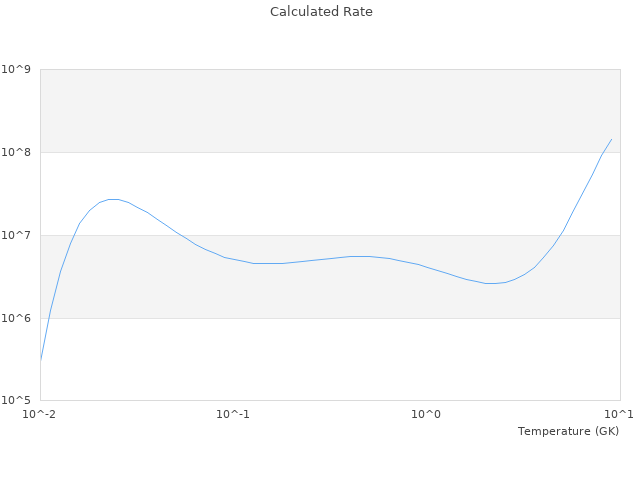Click the "Temperature (GK)" axis label
The image size is (640, 480).
pyautogui.click(x=568, y=431)
